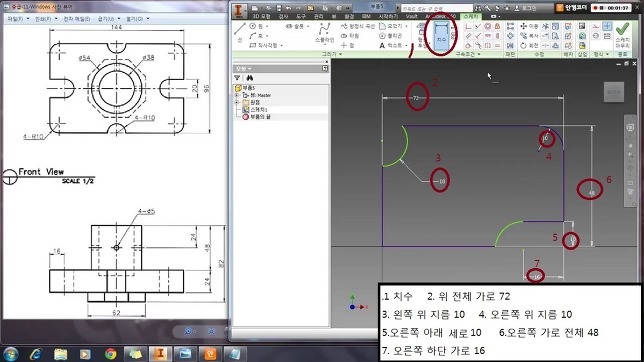The width and height of the screenshot is (644, 362).
Task: Click the filter funnel icon in model browser
Action: coord(237,78)
